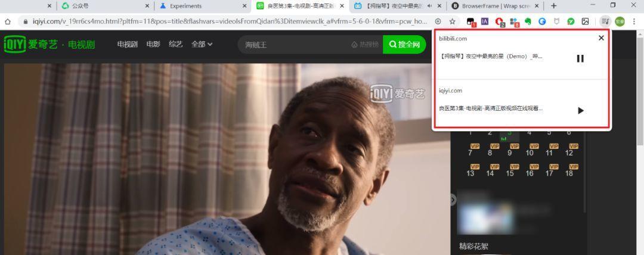Switch to the BrowserFrame tab
Image resolution: width=644 pixels, height=255 pixels.
pos(496,6)
